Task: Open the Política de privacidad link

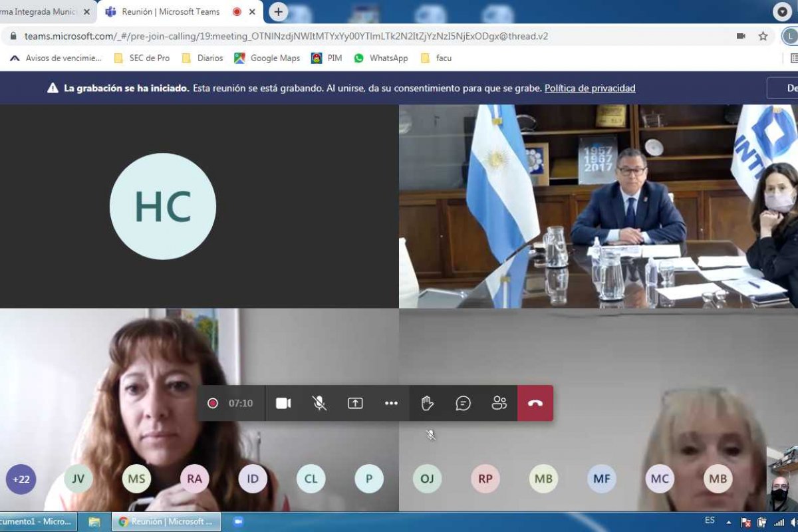Action: point(590,88)
